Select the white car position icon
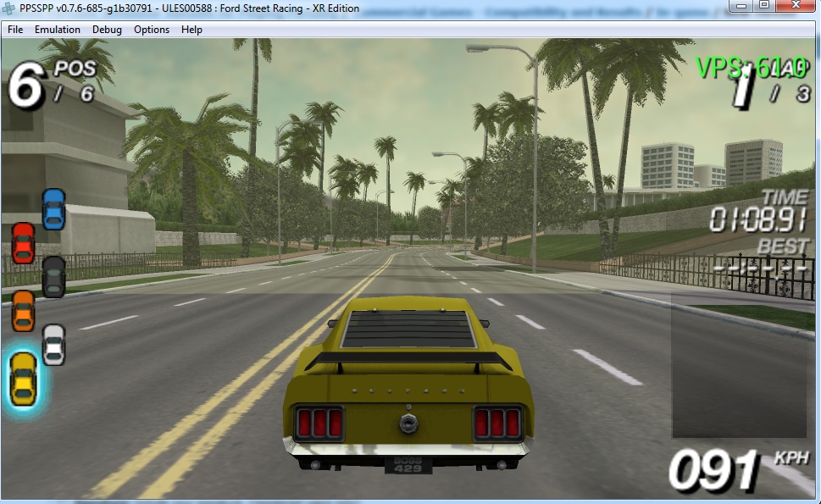Screen dimensions: 821x504 point(53,345)
